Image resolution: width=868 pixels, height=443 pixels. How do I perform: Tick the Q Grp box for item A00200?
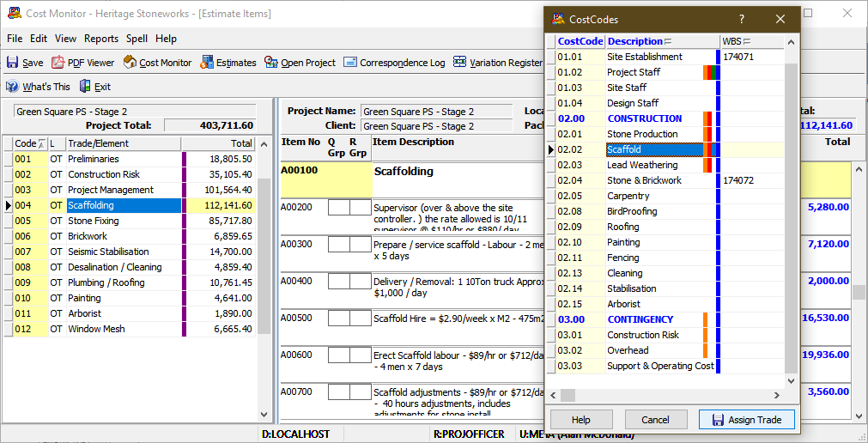(339, 209)
